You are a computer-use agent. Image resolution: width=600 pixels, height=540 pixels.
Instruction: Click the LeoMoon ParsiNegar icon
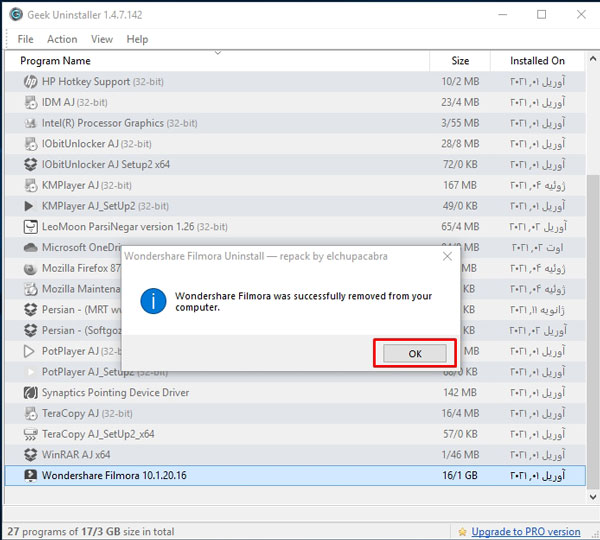coord(31,227)
